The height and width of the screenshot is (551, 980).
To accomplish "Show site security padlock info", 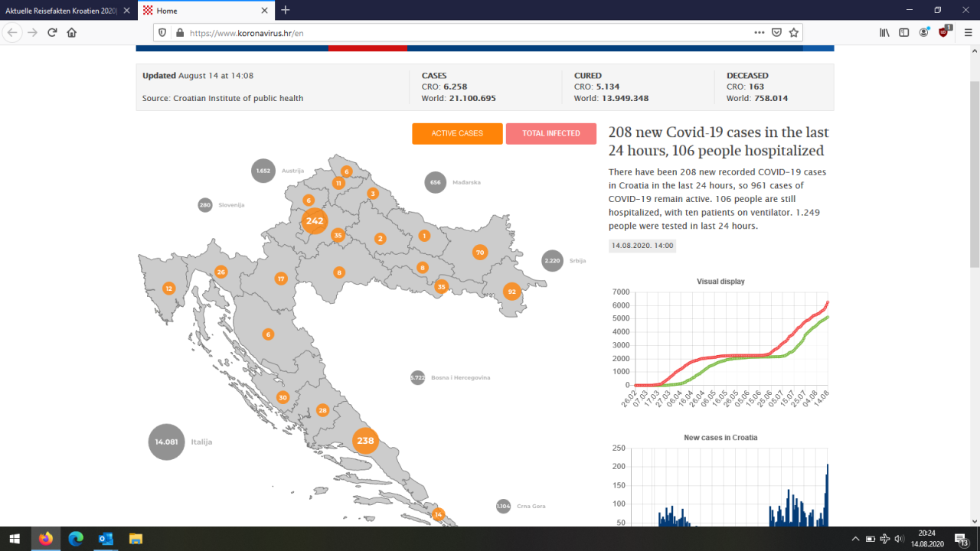I will tap(180, 33).
